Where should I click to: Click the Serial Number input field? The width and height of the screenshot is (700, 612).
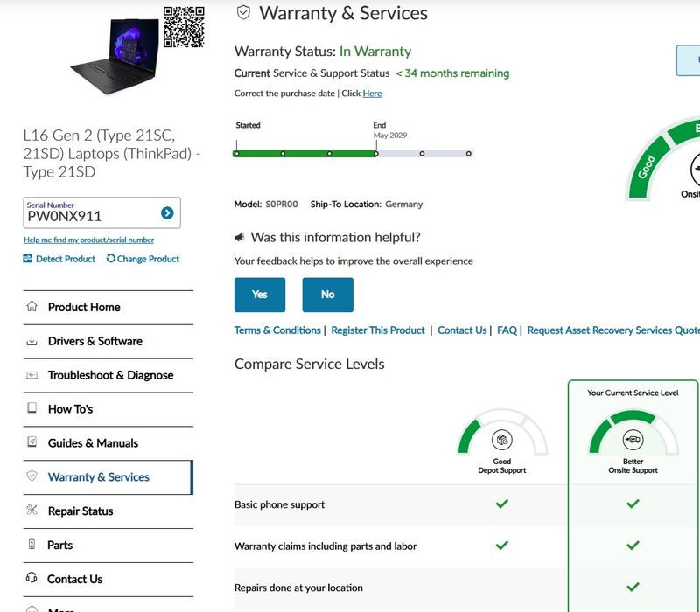(x=92, y=213)
